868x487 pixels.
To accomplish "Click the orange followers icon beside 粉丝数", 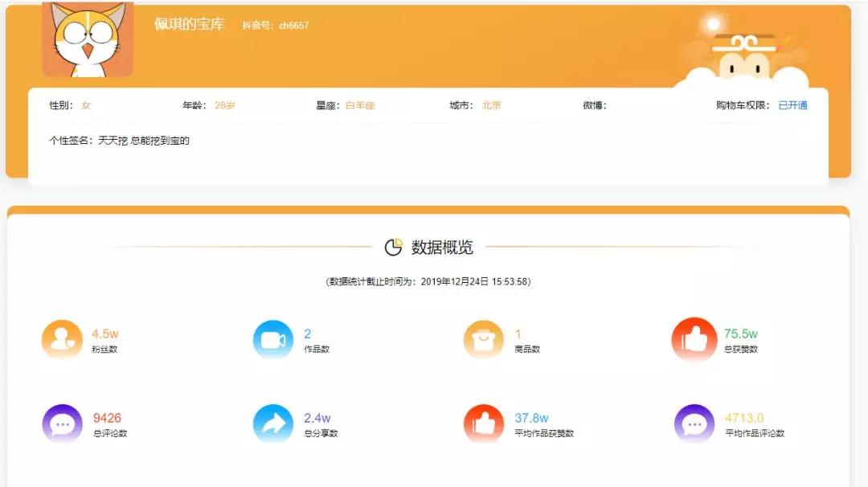I will [62, 338].
